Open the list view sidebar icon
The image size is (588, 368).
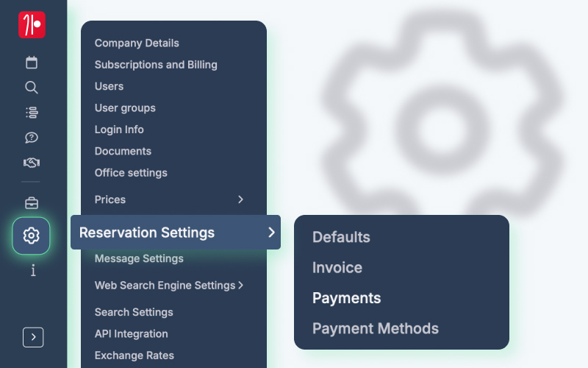point(32,113)
